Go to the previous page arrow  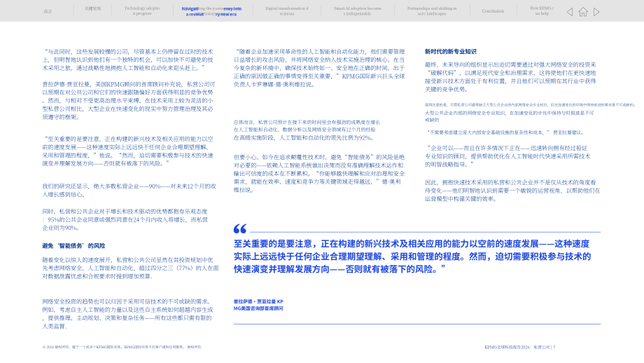coord(570,12)
